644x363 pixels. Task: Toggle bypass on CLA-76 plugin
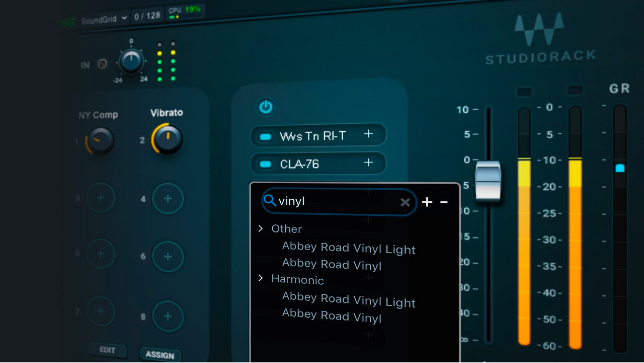pos(266,164)
